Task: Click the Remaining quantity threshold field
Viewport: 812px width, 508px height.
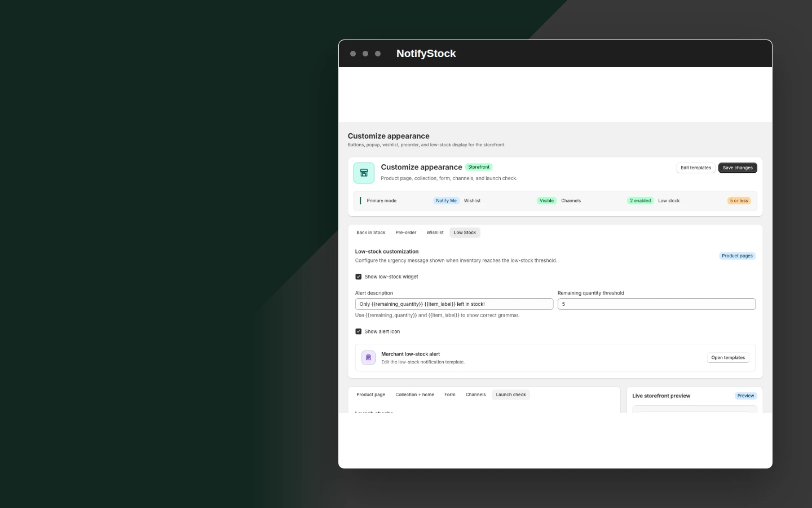Action: click(x=656, y=304)
